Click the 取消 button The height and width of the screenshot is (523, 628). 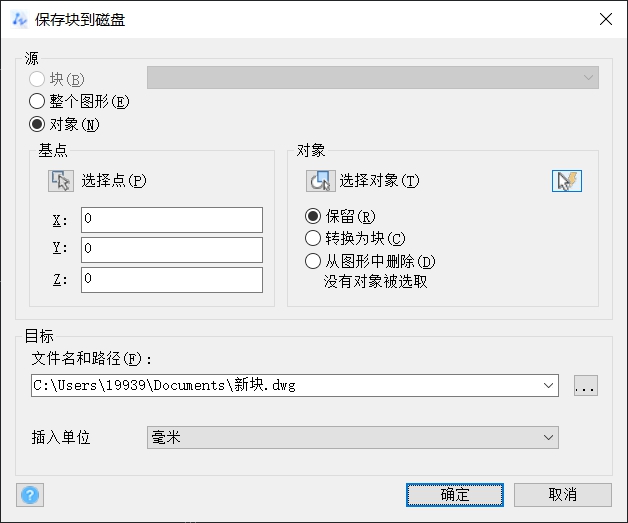coord(562,495)
